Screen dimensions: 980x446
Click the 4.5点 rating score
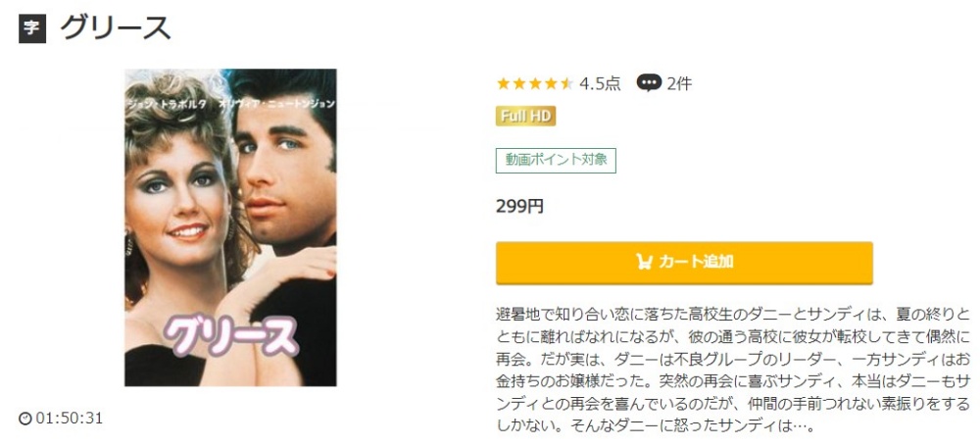click(x=600, y=83)
